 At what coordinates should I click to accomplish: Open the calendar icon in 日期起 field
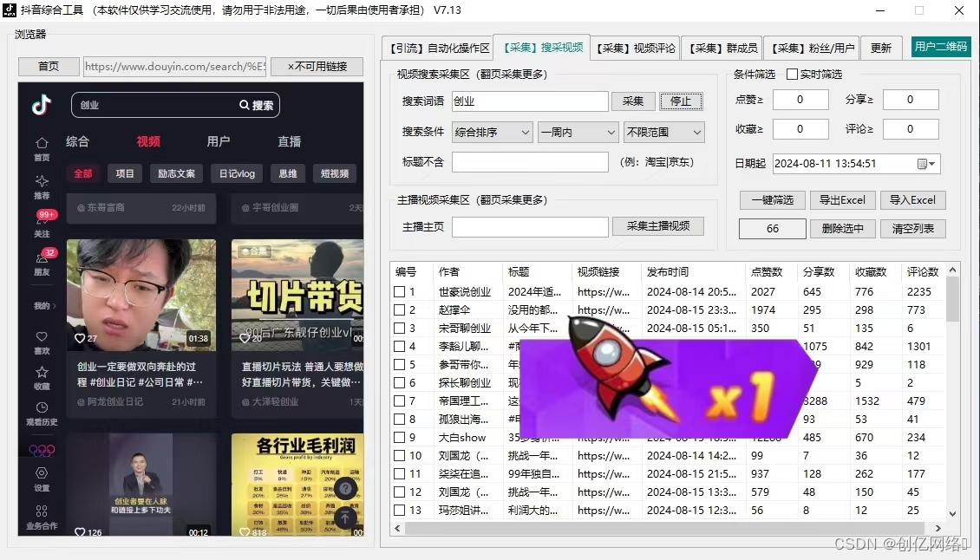[922, 164]
